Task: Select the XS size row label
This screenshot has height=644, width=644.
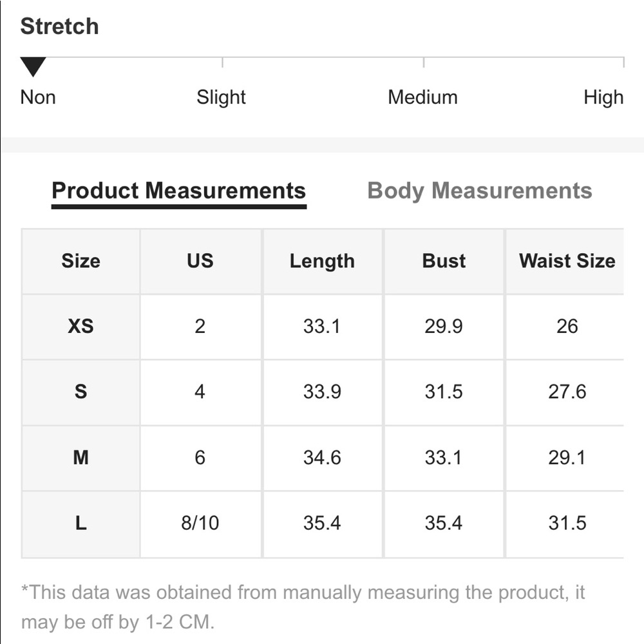Action: pyautogui.click(x=80, y=327)
